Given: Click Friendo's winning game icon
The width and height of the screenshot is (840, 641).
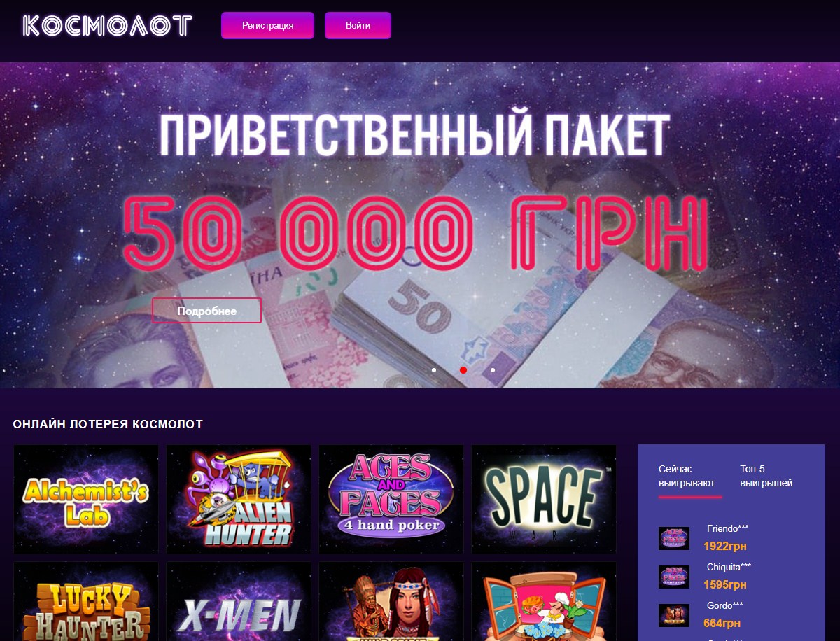Looking at the screenshot, I should coord(674,538).
